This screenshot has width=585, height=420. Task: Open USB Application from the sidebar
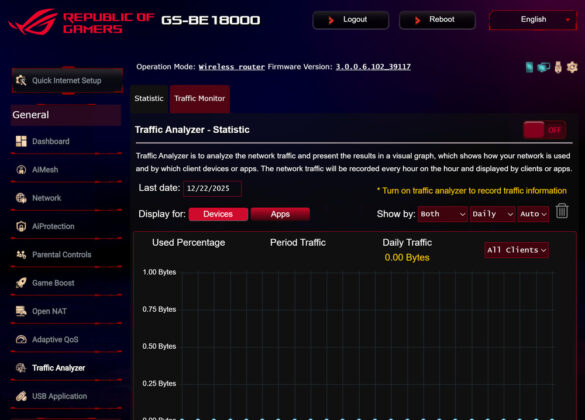66,396
